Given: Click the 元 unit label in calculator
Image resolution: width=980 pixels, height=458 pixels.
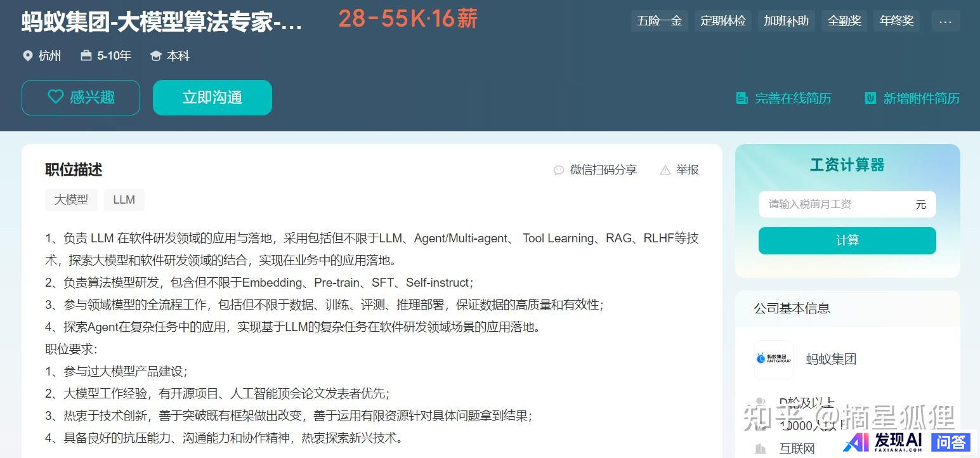Looking at the screenshot, I should click(921, 204).
